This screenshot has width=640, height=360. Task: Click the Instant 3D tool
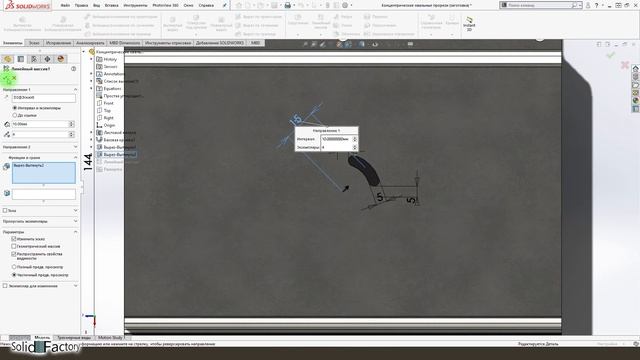[x=469, y=24]
